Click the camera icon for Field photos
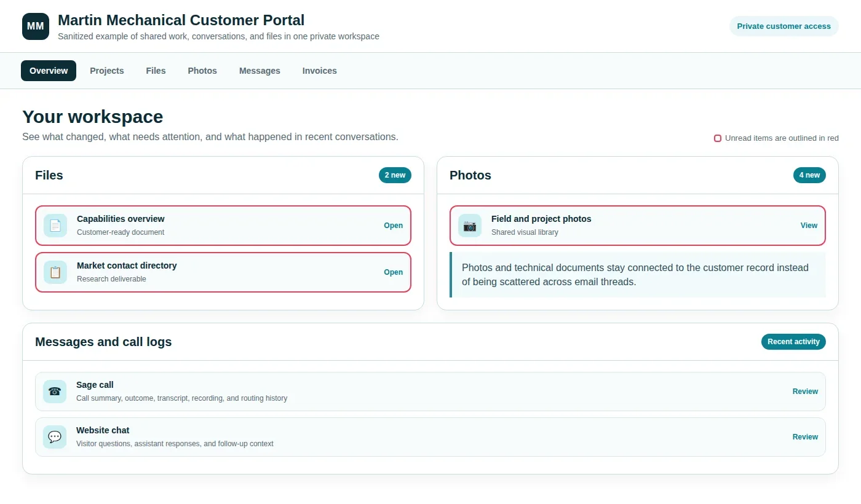This screenshot has height=504, width=861. pyautogui.click(x=470, y=226)
